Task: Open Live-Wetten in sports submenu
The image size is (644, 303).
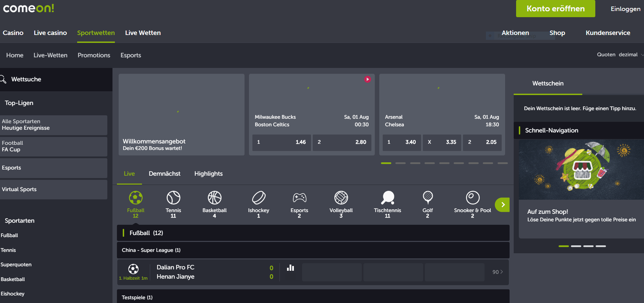Action: coord(50,55)
